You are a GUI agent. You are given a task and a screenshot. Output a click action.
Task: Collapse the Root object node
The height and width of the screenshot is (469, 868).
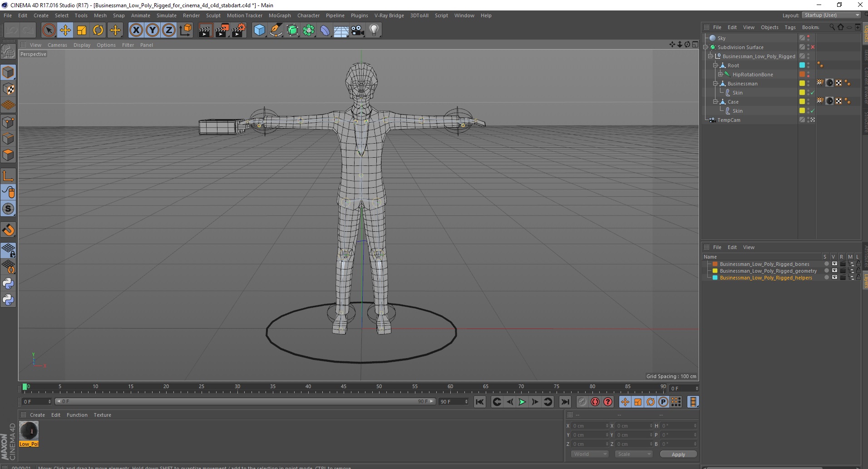coord(715,65)
